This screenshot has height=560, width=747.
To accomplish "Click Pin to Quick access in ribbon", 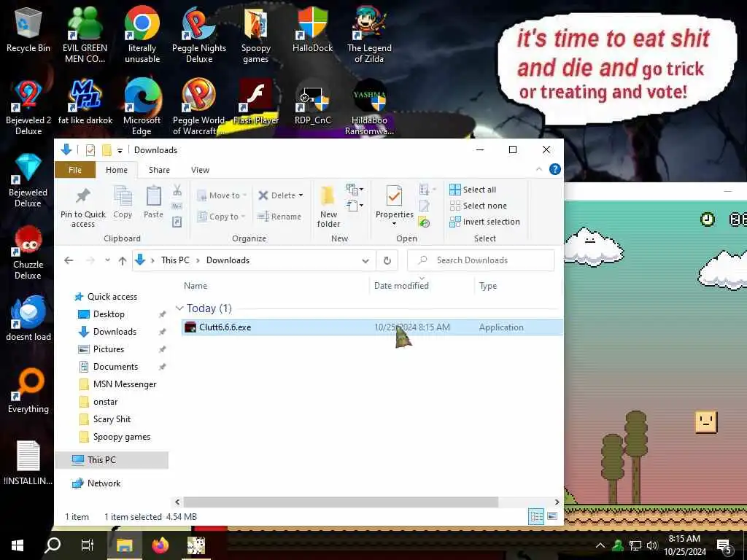I will point(83,206).
